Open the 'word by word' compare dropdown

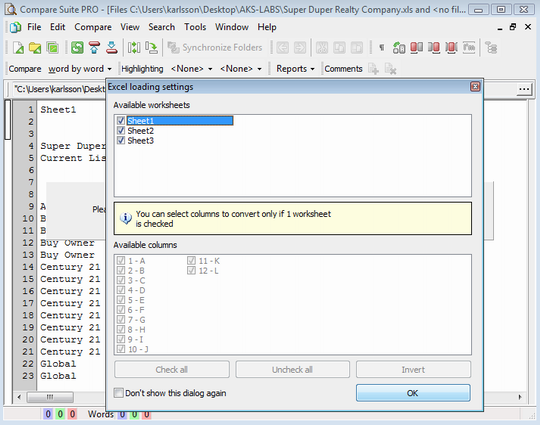(x=80, y=69)
